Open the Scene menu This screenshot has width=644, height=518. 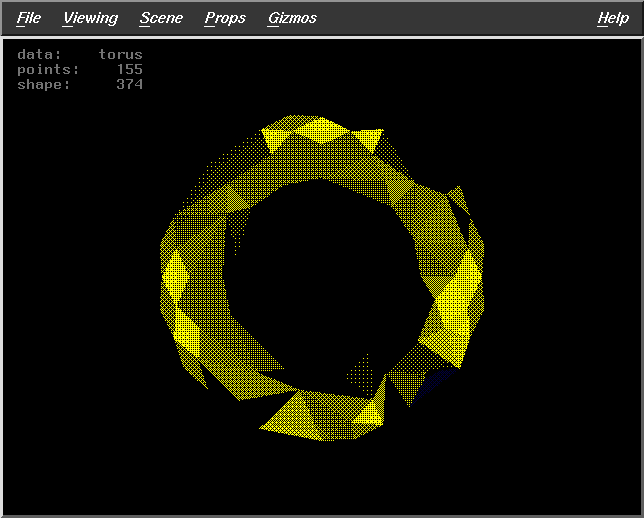coord(161,18)
